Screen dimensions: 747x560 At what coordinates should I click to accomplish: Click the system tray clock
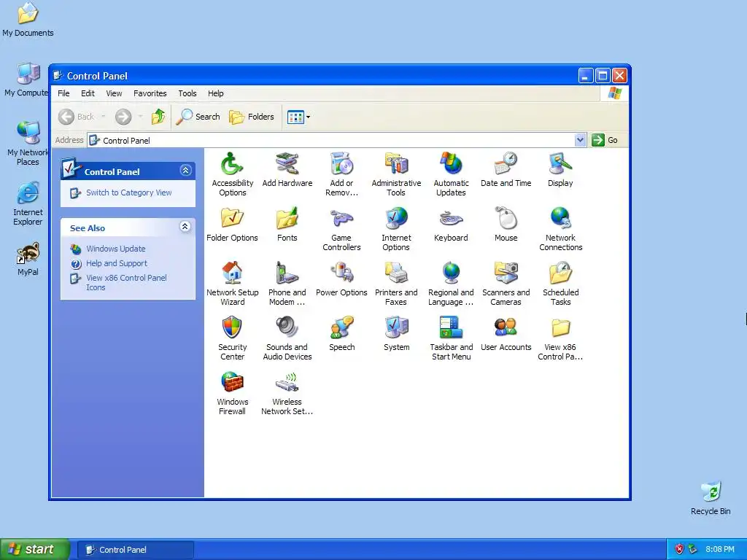(720, 549)
